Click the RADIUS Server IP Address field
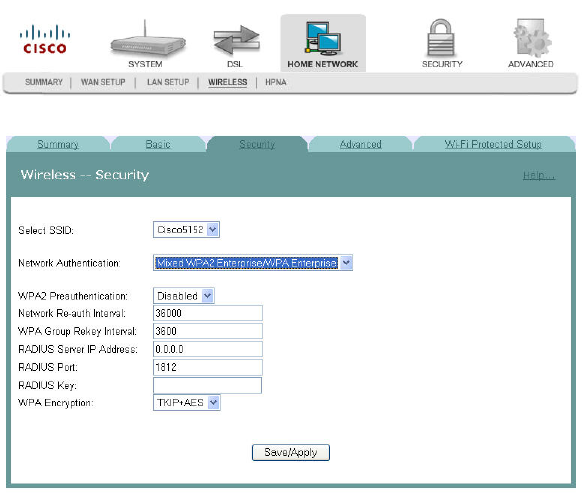Image resolution: width=588 pixels, height=499 pixels. (x=208, y=349)
